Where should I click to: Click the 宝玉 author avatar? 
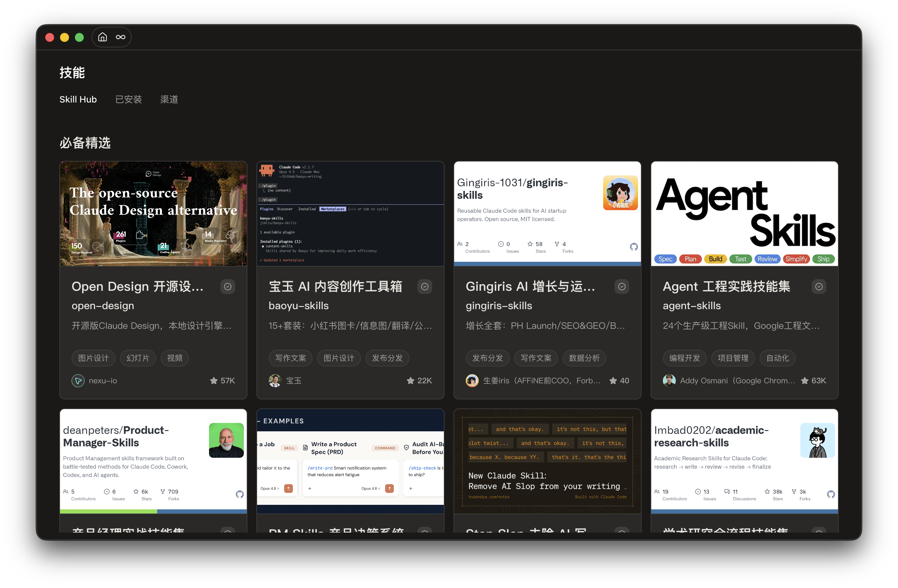click(275, 381)
